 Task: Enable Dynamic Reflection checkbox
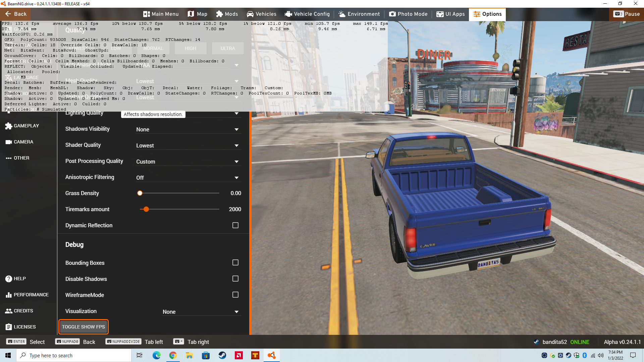235,225
